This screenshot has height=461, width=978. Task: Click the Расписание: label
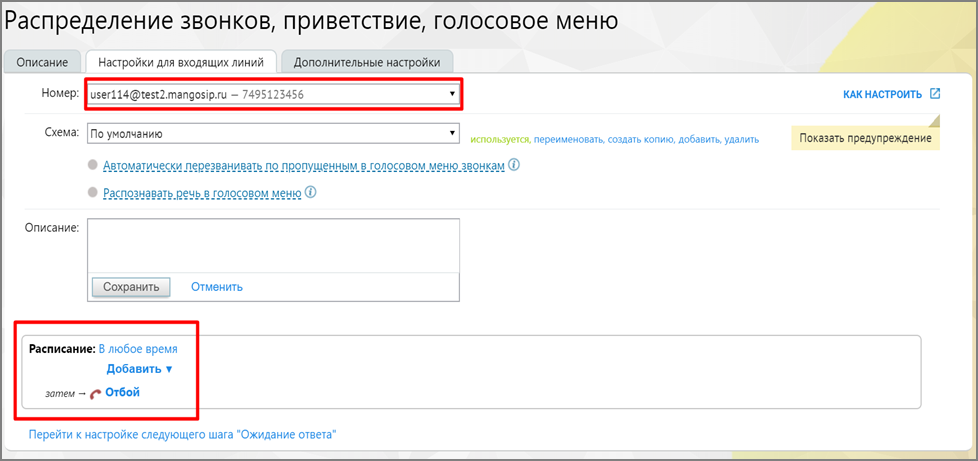tap(62, 349)
